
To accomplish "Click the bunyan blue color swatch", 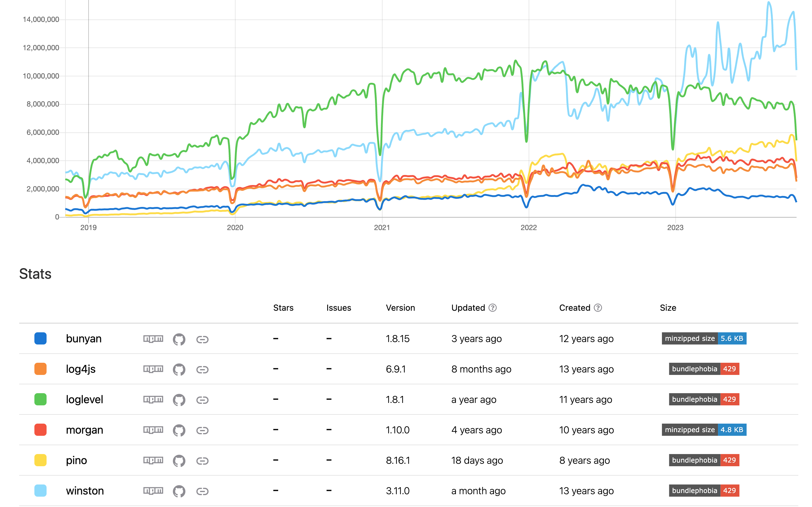I will [40, 339].
